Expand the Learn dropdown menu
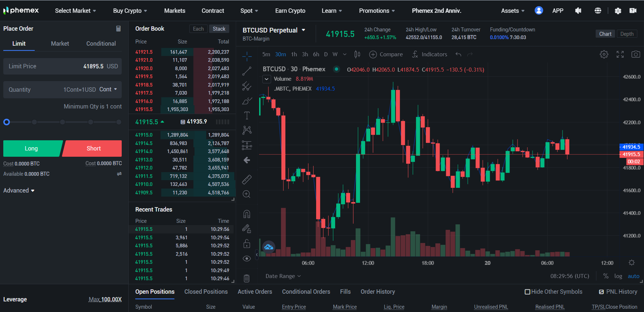 pos(332,11)
